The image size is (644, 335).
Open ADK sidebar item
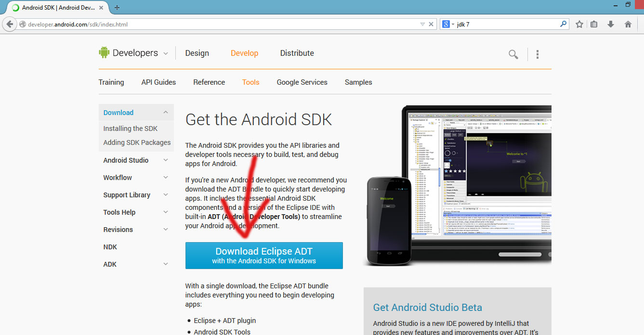pyautogui.click(x=110, y=264)
